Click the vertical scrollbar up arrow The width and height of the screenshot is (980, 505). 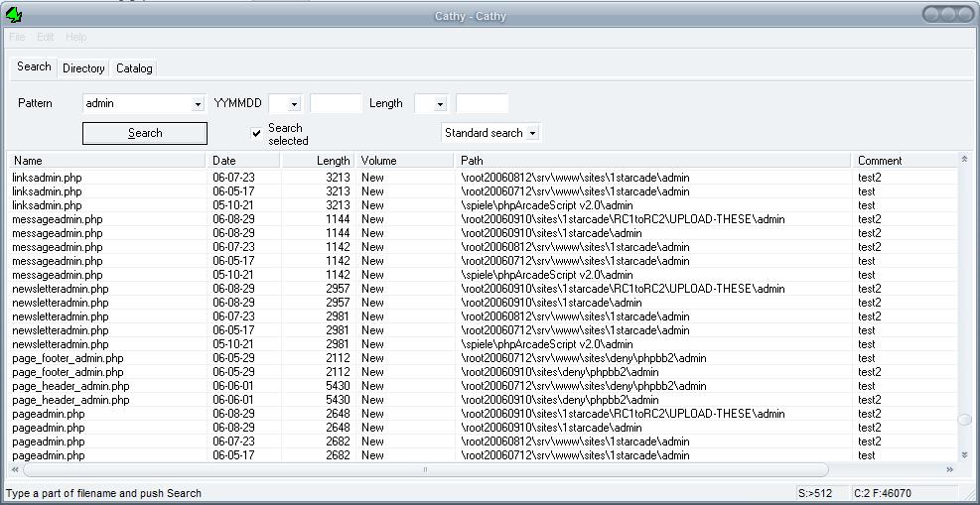coord(964,159)
